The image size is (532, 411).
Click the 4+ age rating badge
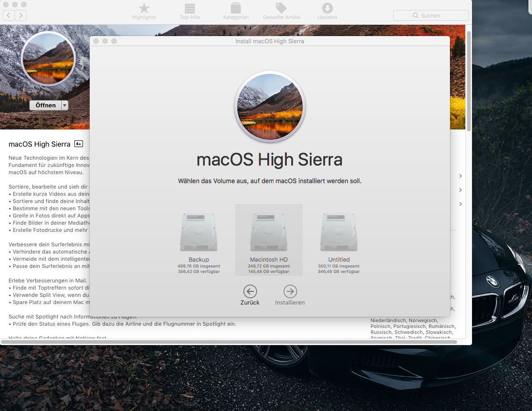coord(79,144)
